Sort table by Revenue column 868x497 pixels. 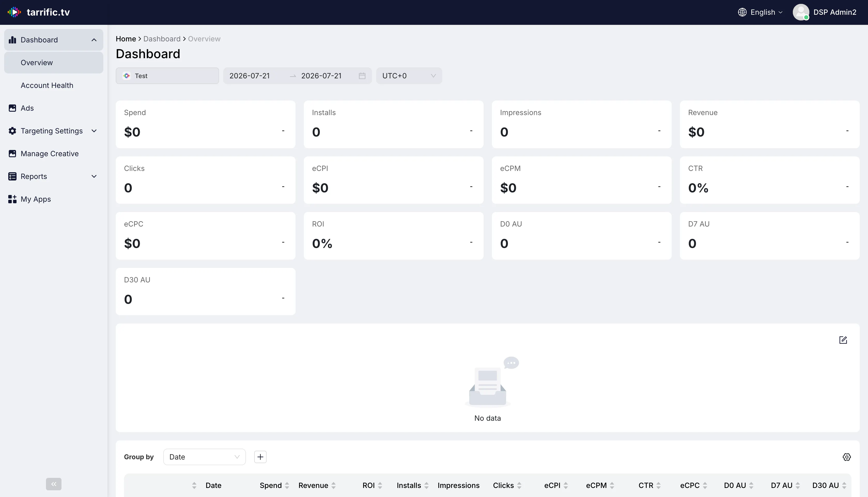pyautogui.click(x=334, y=485)
